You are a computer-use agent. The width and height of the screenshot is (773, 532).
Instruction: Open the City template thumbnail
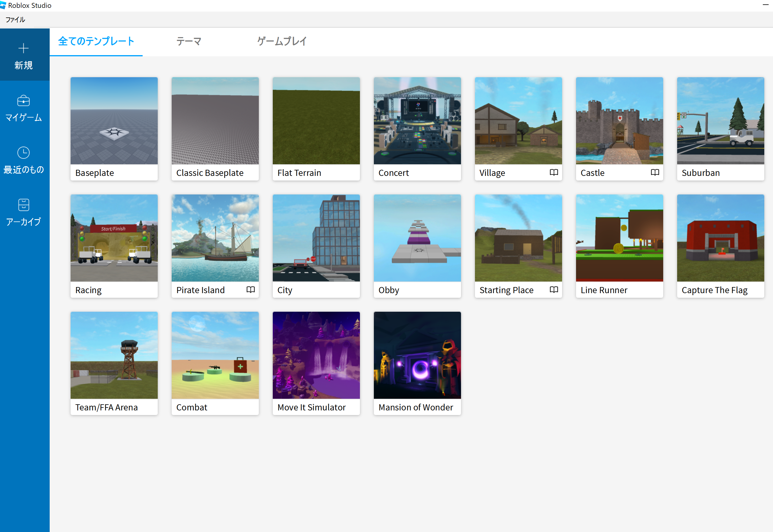point(316,238)
